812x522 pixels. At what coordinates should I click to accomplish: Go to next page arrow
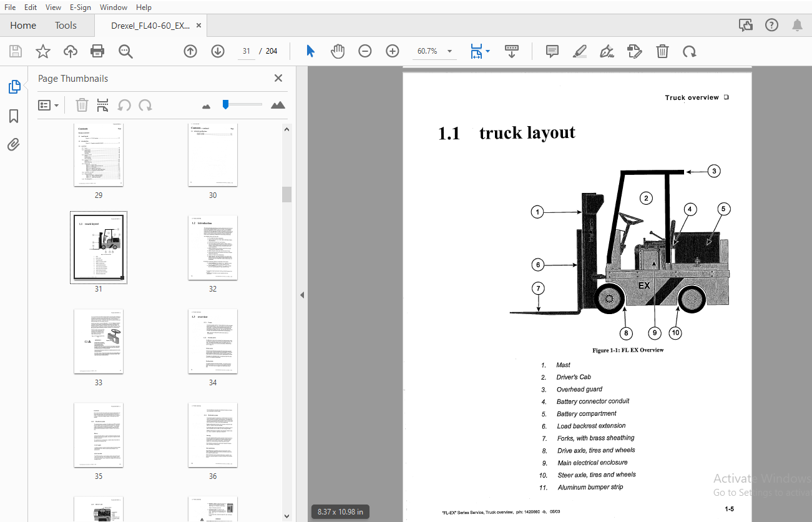(217, 51)
